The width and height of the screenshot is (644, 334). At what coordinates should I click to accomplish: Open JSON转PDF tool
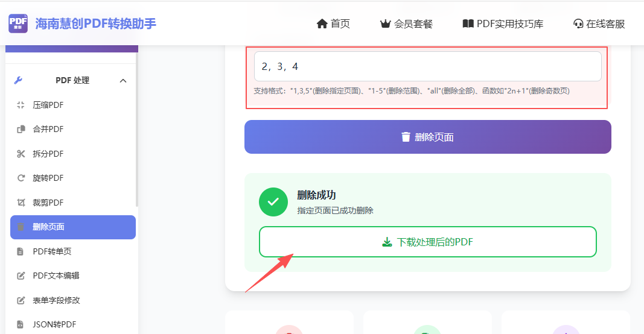[55, 324]
